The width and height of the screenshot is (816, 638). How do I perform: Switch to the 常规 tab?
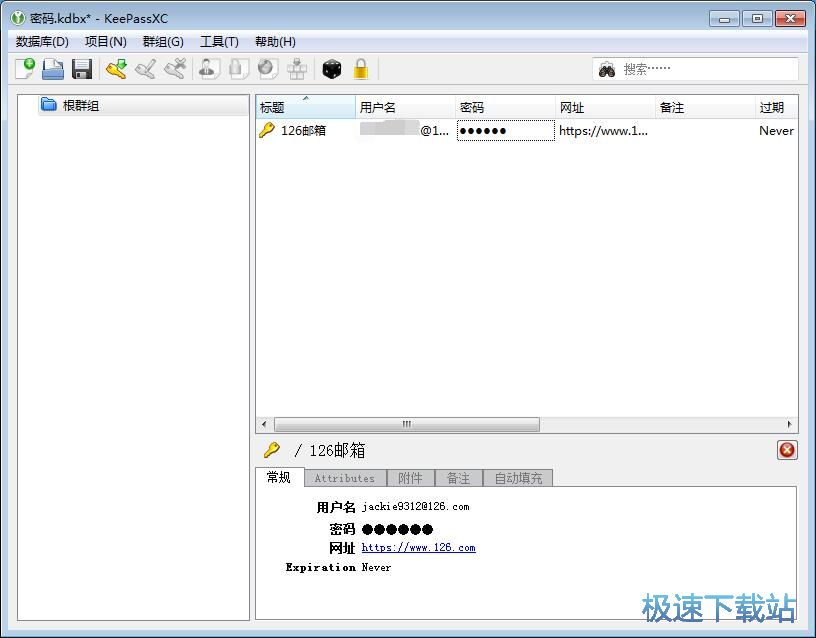tap(279, 477)
